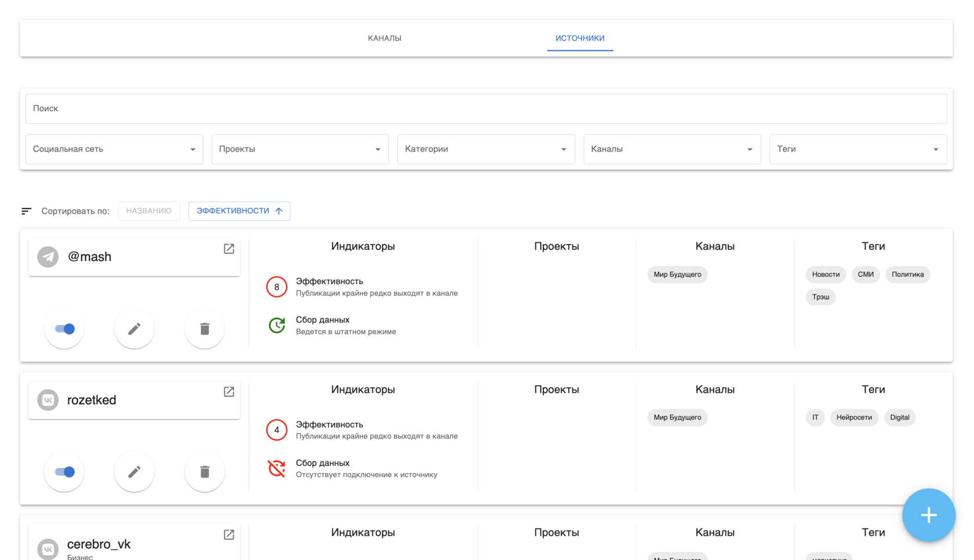Click the Эффективности sort button
The height and width of the screenshot is (560, 974).
[x=239, y=211]
